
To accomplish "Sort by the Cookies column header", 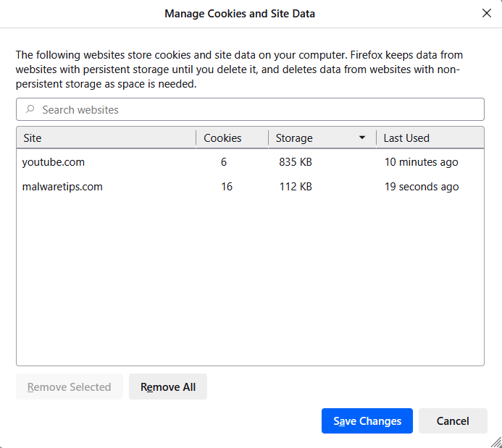I will click(223, 138).
